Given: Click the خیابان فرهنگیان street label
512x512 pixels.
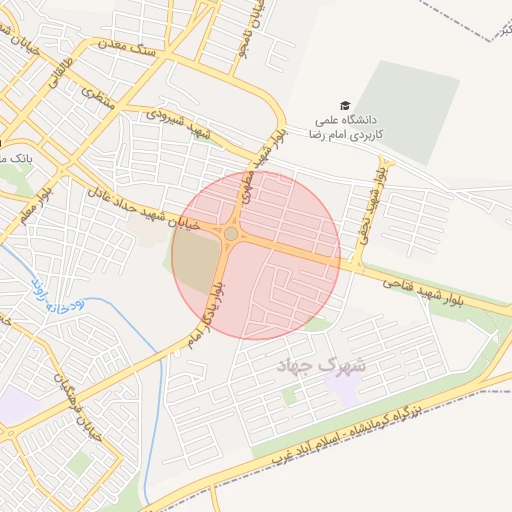Looking at the screenshot, I should [x=78, y=408].
